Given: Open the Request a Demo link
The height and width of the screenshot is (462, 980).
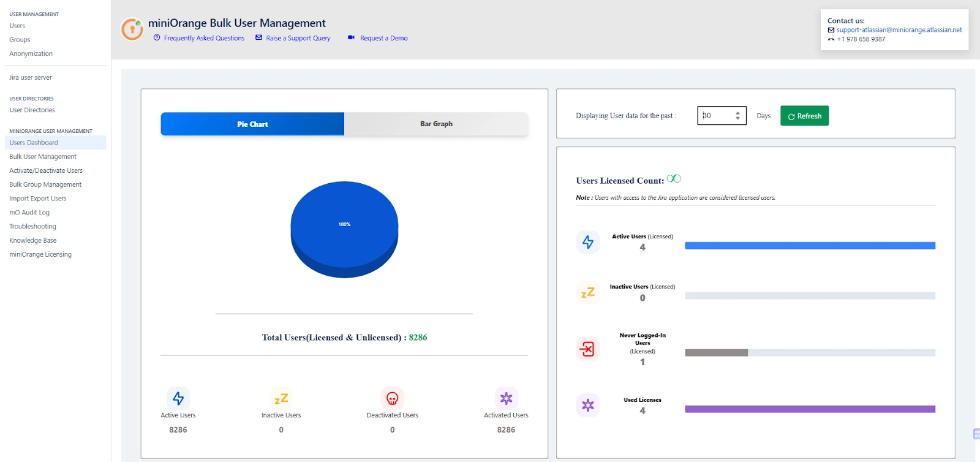Looking at the screenshot, I should [x=384, y=38].
